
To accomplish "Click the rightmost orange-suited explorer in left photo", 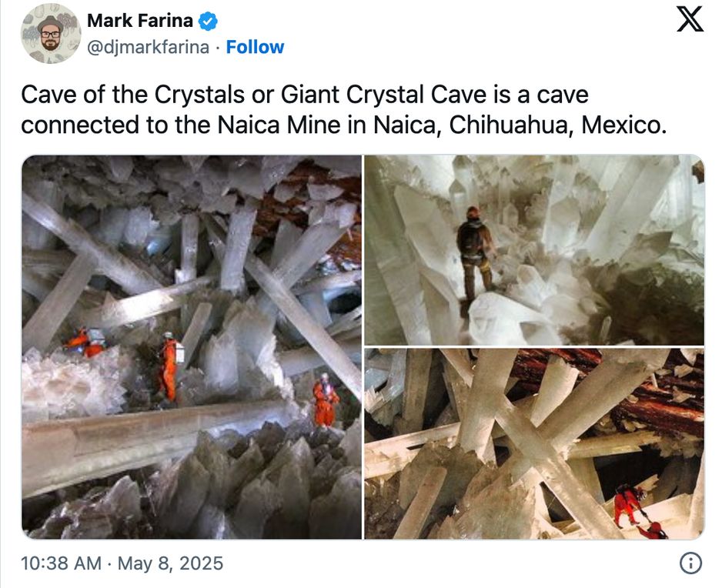I will pyautogui.click(x=326, y=400).
